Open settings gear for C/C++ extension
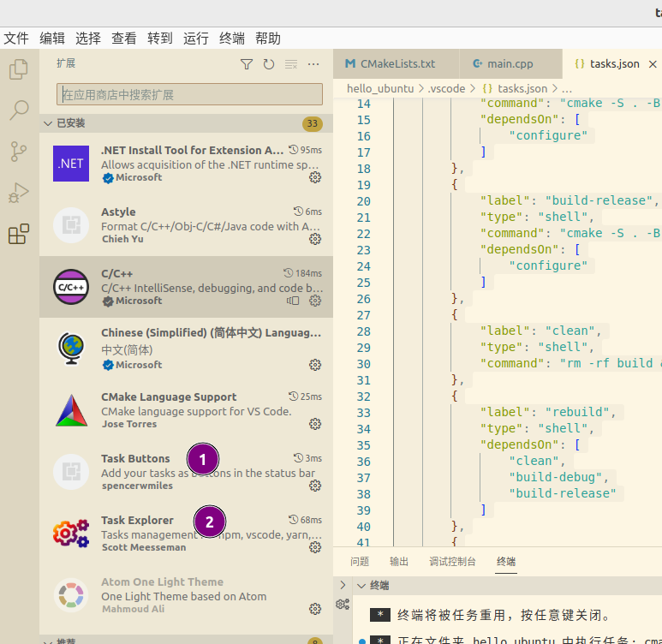Viewport: 662px width, 644px height. point(315,301)
